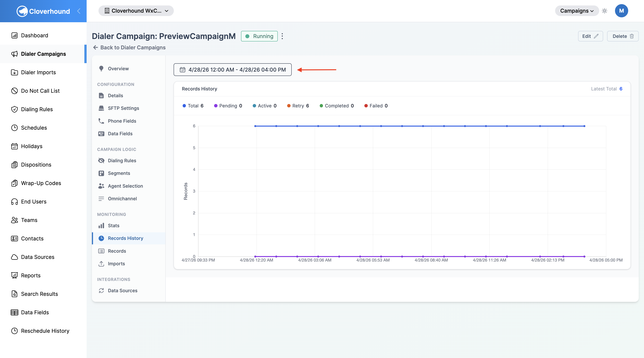This screenshot has width=644, height=358.
Task: Toggle the light/dark theme sun icon
Action: (x=604, y=11)
